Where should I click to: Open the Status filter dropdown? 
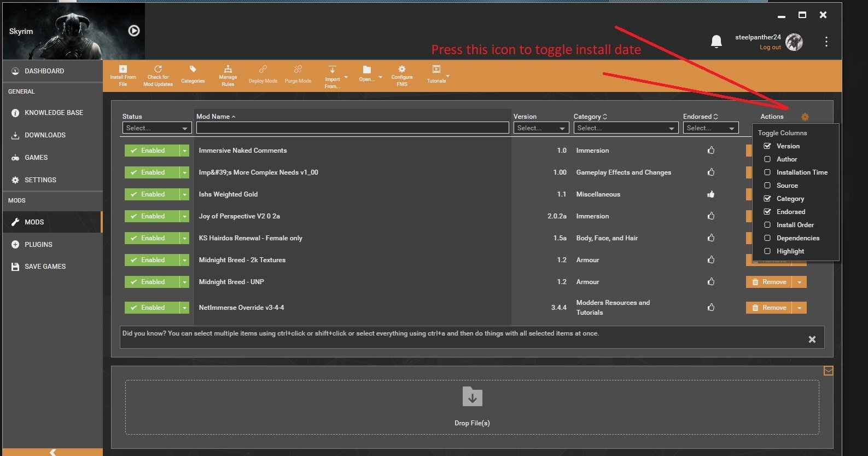[x=157, y=128]
